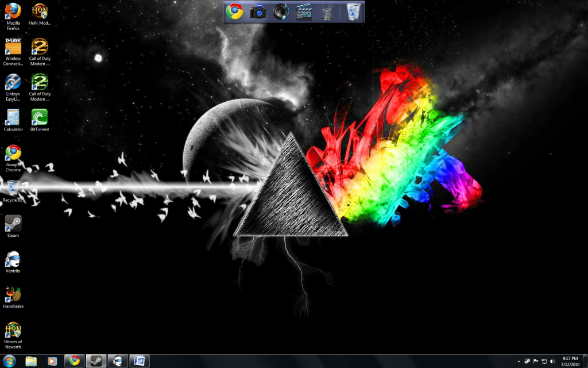The height and width of the screenshot is (368, 588).
Task: Select Google Chrome desktop shortcut
Action: pos(13,159)
